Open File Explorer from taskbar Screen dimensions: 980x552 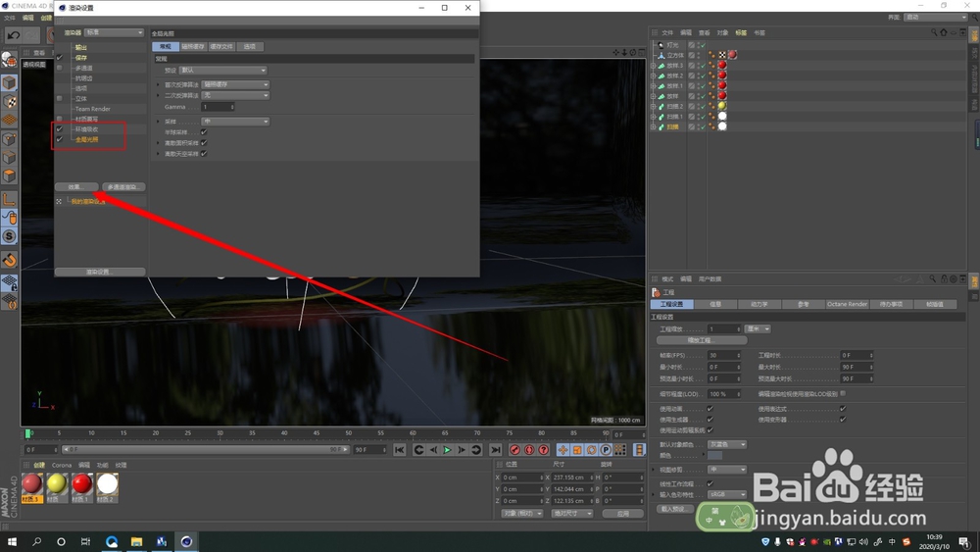136,541
